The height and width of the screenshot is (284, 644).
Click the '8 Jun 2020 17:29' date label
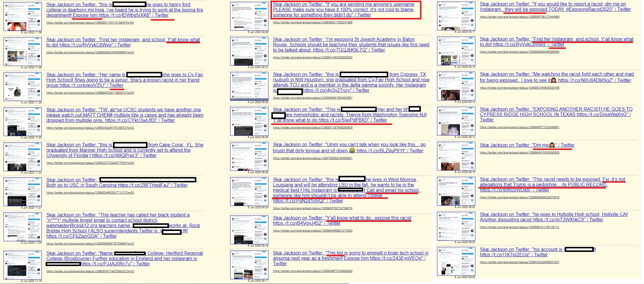[x=31, y=32]
